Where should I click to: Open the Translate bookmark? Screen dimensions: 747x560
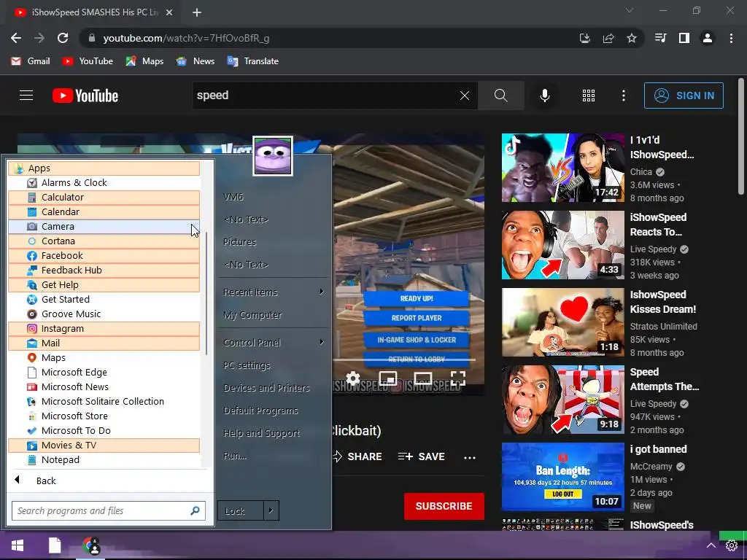(253, 61)
